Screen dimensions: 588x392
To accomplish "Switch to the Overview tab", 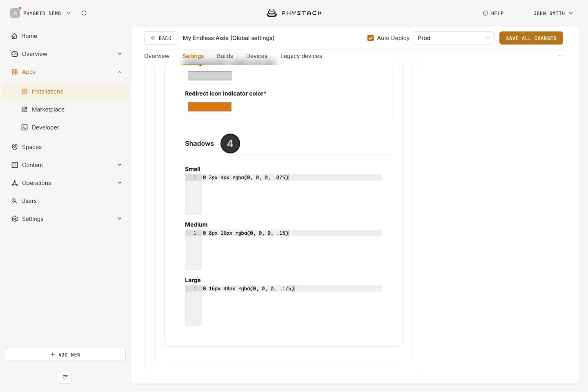I will [x=157, y=56].
